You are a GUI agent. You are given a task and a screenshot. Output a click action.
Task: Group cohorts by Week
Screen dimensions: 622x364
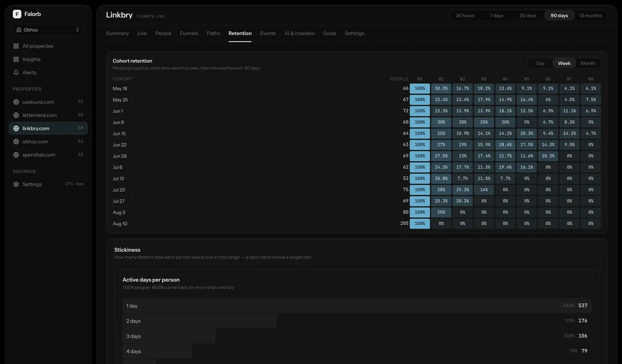click(x=564, y=63)
